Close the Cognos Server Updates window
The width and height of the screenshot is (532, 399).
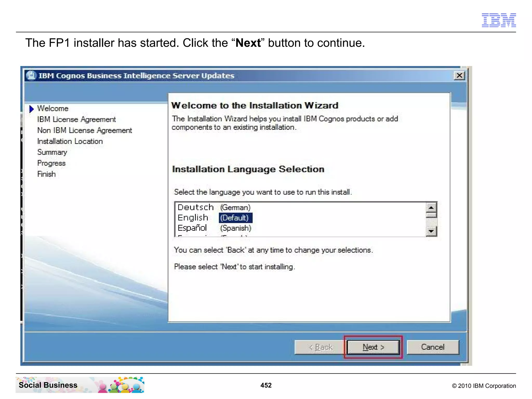coord(459,76)
